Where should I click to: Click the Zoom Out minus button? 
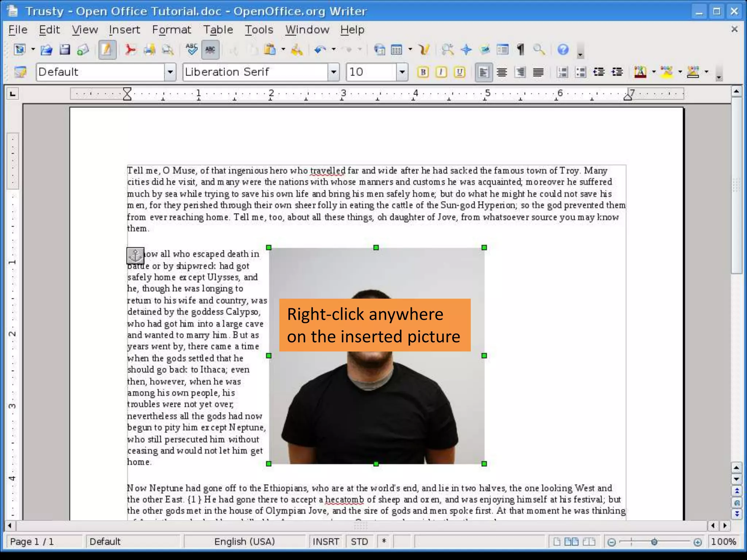[x=612, y=542]
